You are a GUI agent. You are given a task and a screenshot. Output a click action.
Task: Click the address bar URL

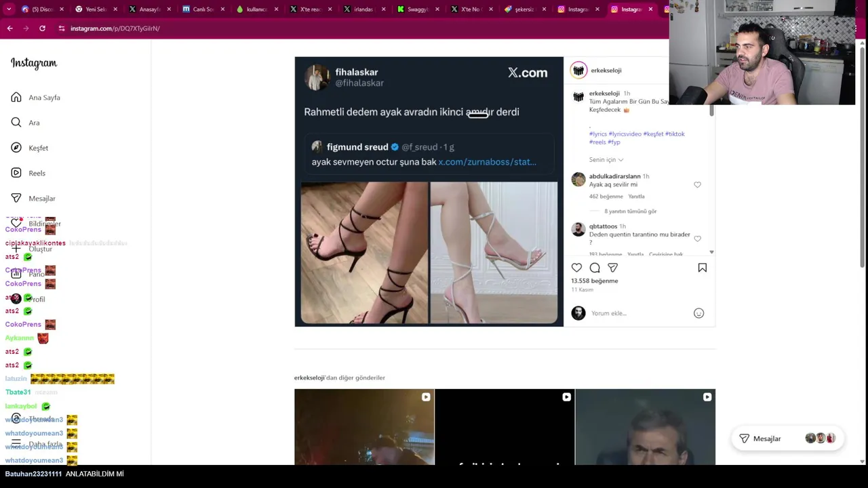[x=115, y=28]
